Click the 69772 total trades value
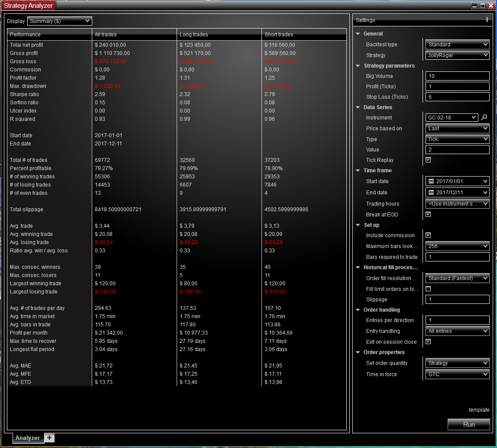This screenshot has width=497, height=448. tap(103, 160)
